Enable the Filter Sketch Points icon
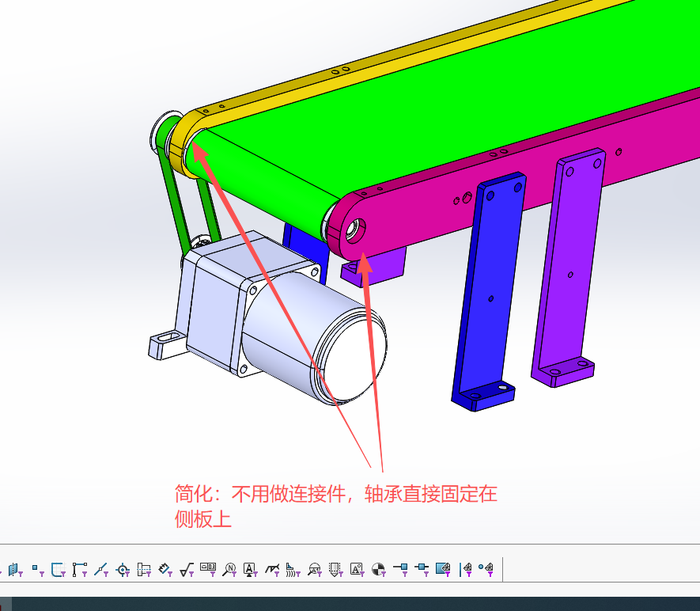Viewport: 700px width, 611px height. click(37, 570)
